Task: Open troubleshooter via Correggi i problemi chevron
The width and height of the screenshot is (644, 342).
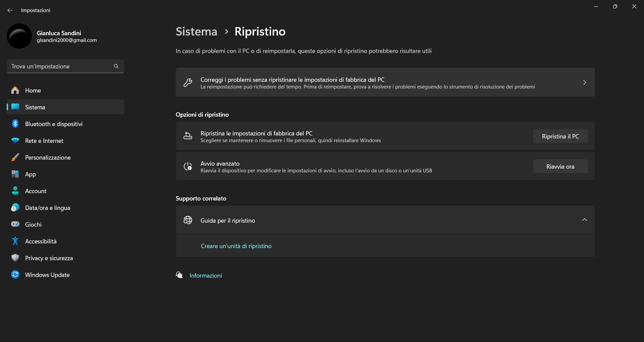Action: 584,82
